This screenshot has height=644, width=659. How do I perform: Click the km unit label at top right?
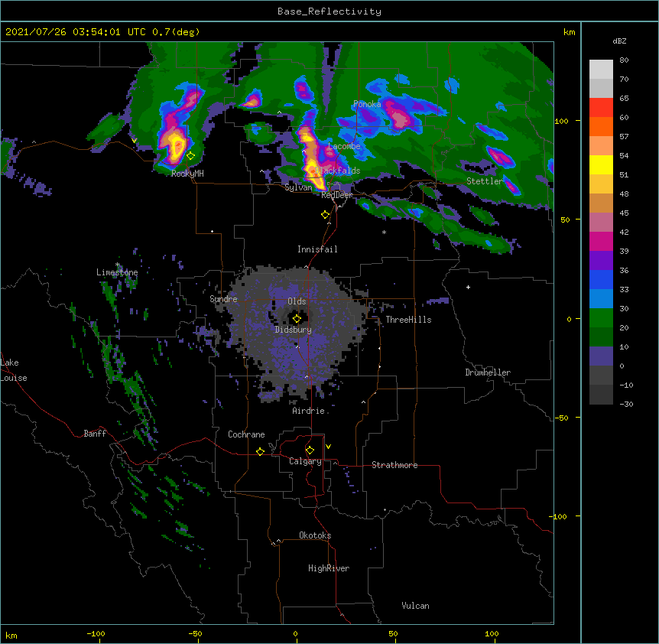click(x=570, y=32)
